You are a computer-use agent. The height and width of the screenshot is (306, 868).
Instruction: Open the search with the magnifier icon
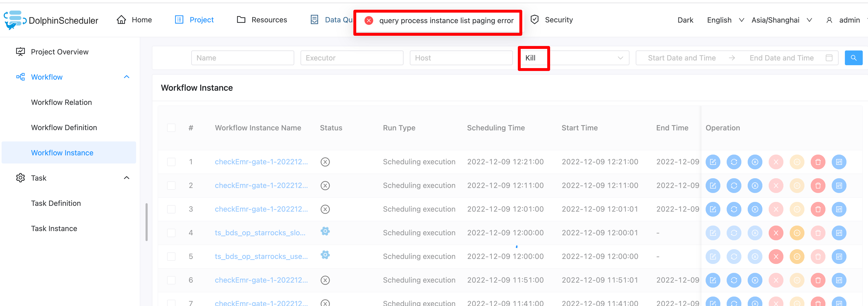(854, 58)
